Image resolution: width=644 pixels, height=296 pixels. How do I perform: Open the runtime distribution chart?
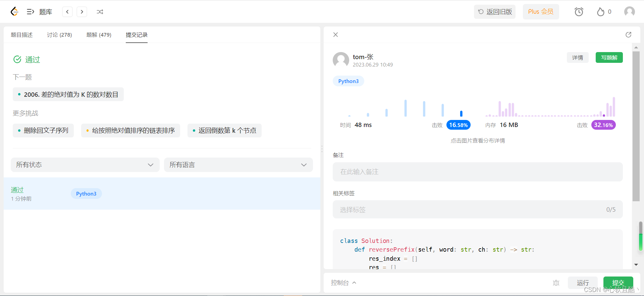[405, 108]
